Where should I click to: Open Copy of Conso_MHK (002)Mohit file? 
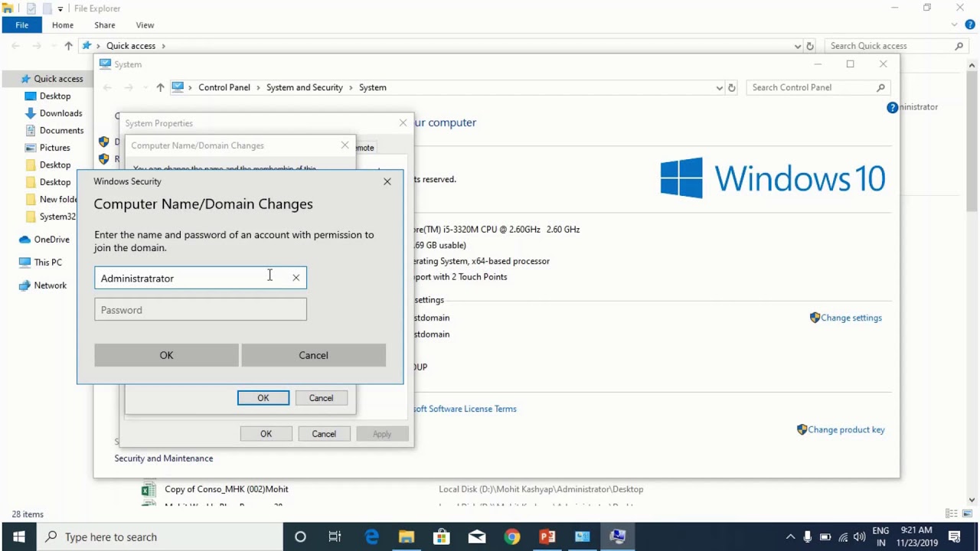pyautogui.click(x=226, y=489)
